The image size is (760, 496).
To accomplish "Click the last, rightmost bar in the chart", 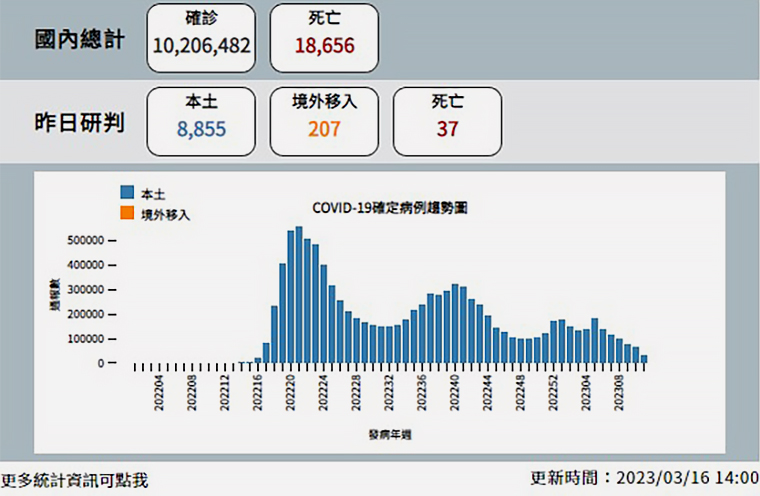I will (644, 359).
